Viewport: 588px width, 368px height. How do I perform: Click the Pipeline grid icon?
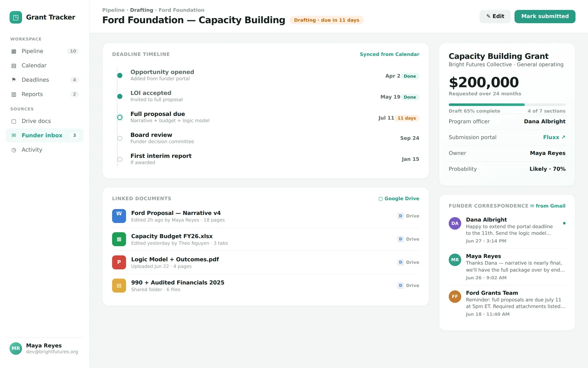[x=14, y=51]
